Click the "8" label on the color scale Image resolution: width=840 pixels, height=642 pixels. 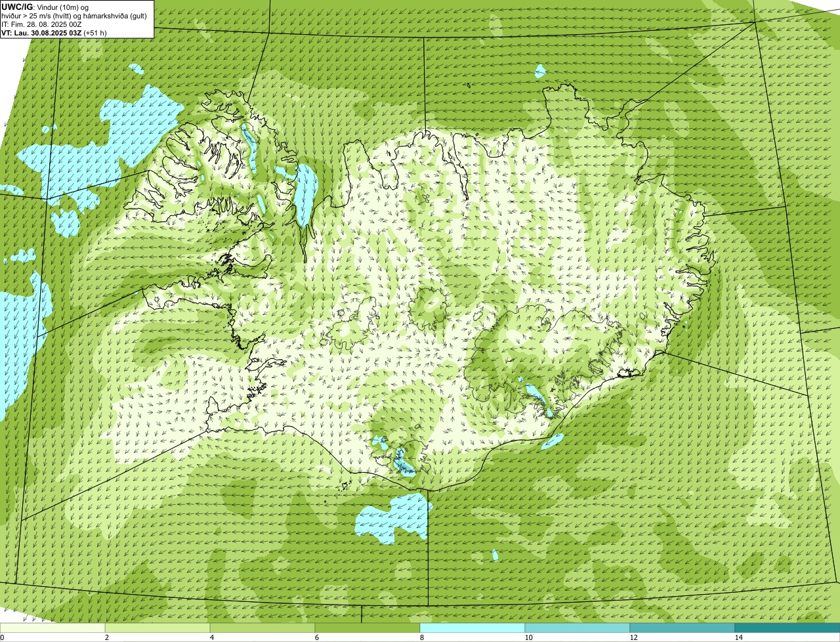421,637
